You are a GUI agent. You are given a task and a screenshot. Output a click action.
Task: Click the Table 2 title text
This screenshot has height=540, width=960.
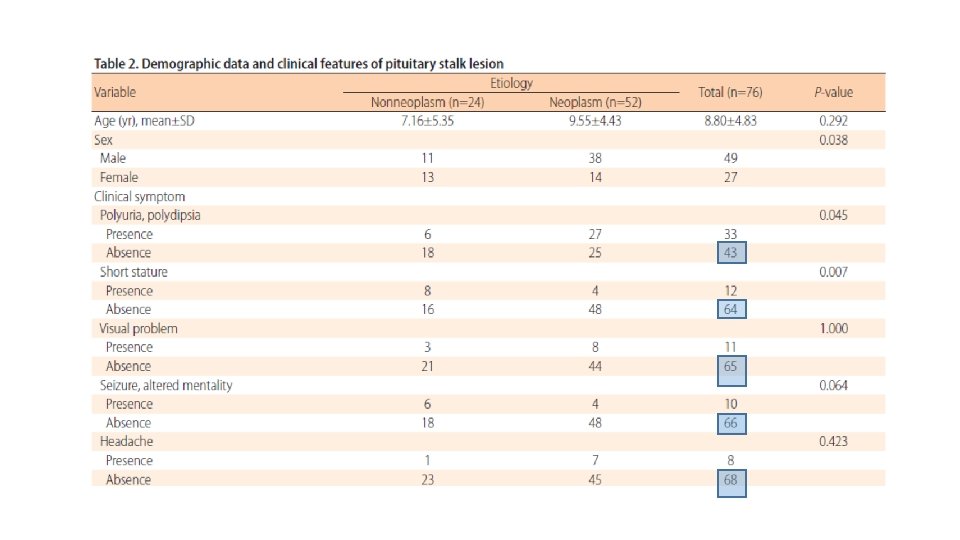point(299,64)
